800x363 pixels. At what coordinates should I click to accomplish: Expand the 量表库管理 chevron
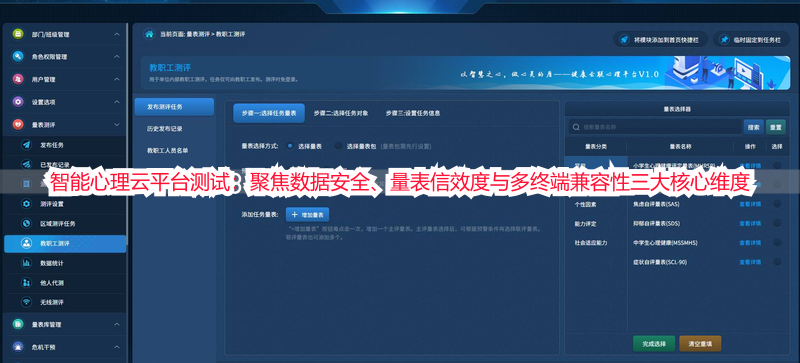coord(117,324)
